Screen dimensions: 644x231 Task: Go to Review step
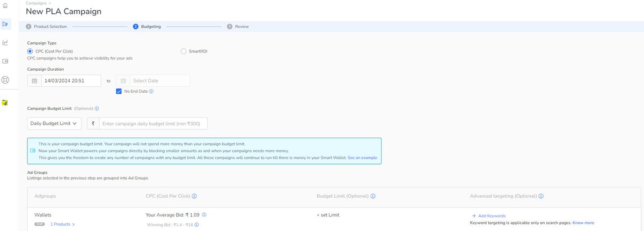point(238,26)
